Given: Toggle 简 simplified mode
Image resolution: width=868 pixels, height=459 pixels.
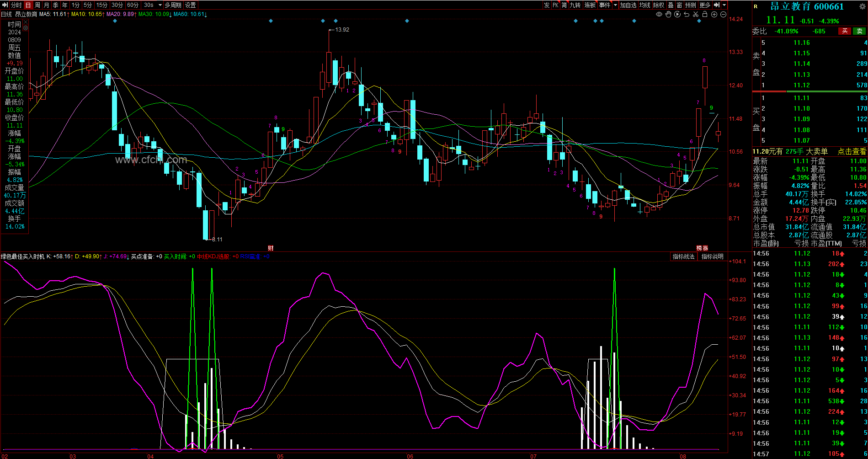Looking at the screenshot, I should 564,5.
